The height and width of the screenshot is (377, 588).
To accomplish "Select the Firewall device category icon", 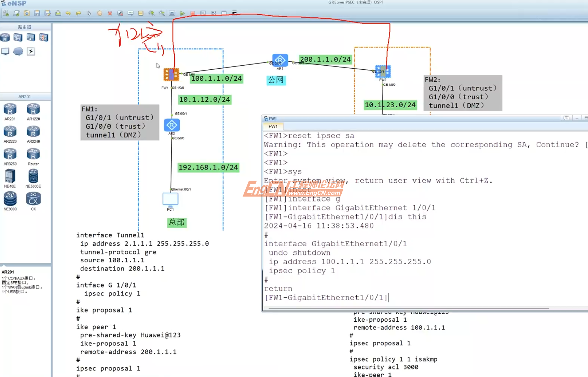I will [43, 38].
